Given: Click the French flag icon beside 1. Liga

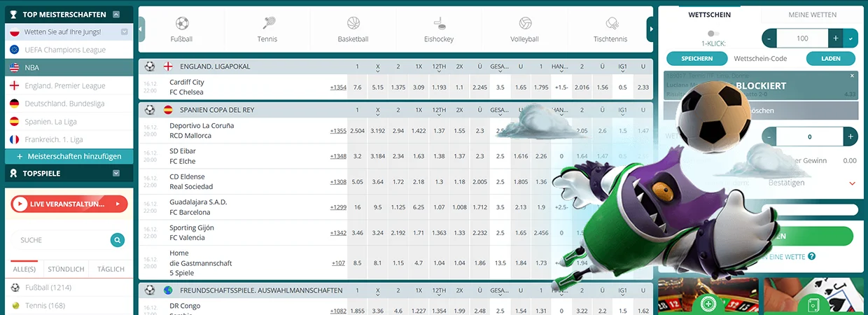Looking at the screenshot, I should pos(14,139).
